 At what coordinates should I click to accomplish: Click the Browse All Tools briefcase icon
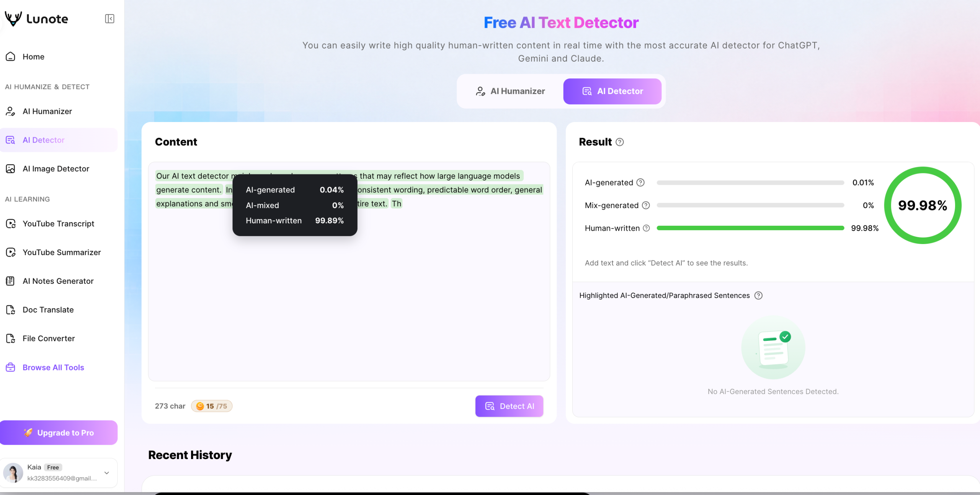(11, 368)
